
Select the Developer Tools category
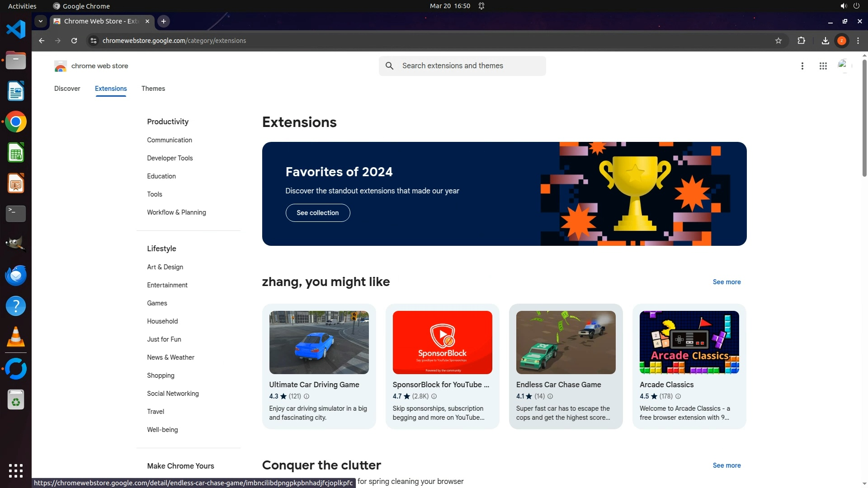170,158
